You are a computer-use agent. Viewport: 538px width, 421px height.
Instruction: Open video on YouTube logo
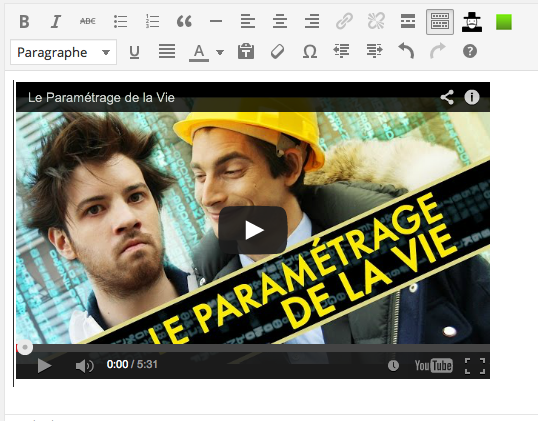[433, 365]
